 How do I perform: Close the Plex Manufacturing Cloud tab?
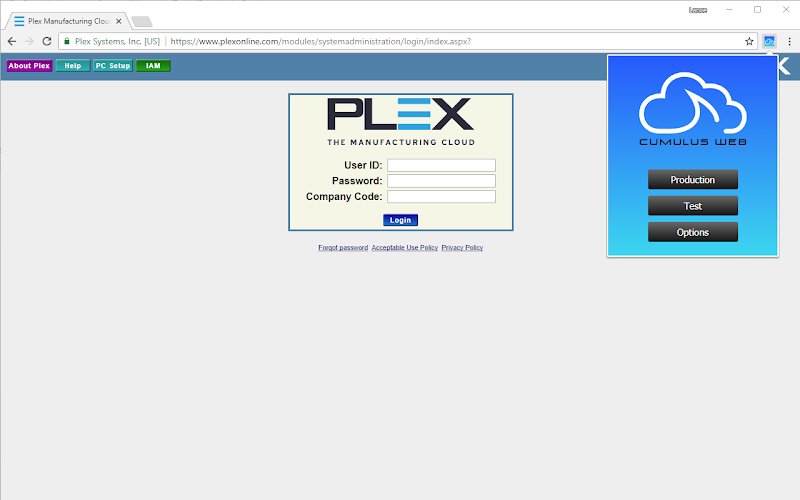[118, 21]
